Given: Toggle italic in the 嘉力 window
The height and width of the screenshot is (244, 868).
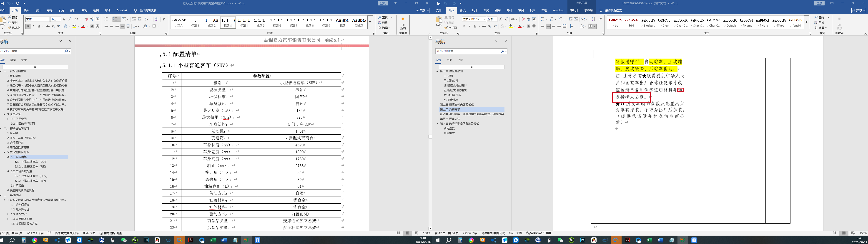Looking at the screenshot, I should coord(33,26).
